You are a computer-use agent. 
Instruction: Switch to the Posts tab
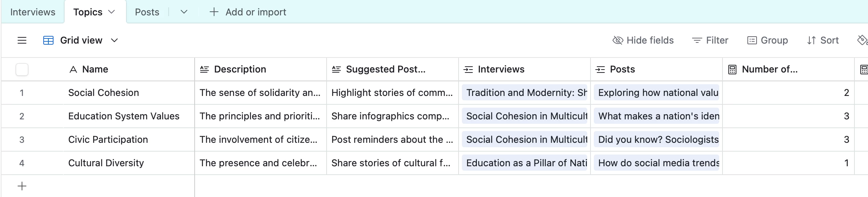tap(147, 12)
